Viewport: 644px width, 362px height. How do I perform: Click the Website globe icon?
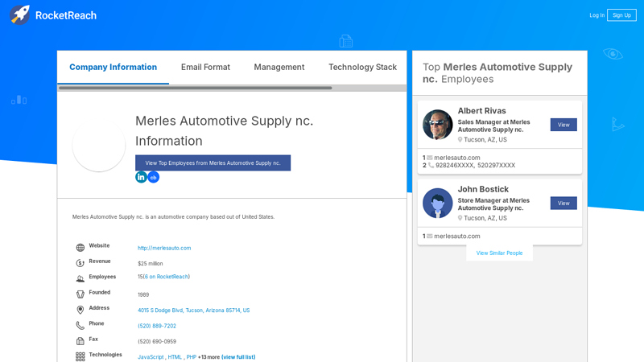pyautogui.click(x=80, y=248)
